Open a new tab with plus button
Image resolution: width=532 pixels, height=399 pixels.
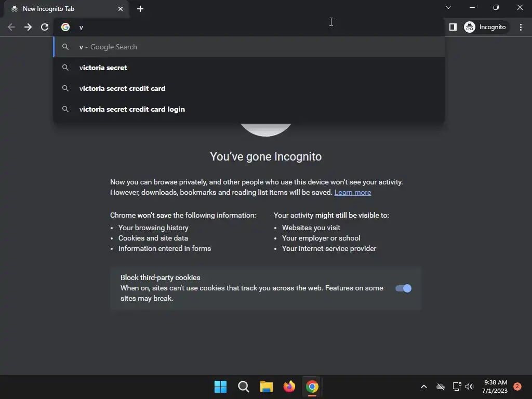(140, 9)
